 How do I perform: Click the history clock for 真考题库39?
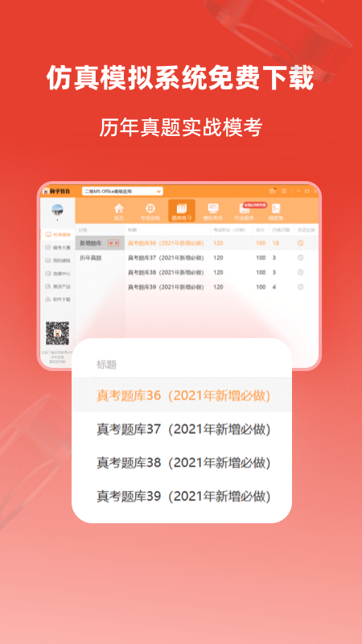point(300,287)
